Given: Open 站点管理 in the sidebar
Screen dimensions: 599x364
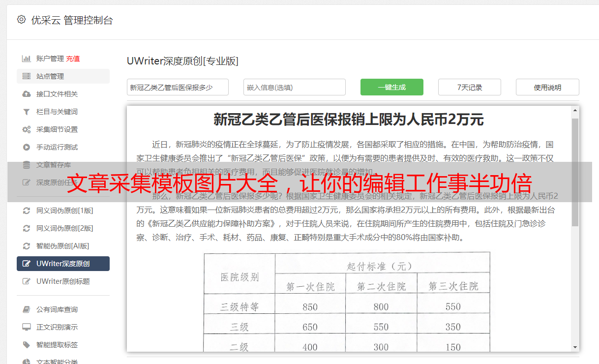Looking at the screenshot, I should pyautogui.click(x=63, y=76).
